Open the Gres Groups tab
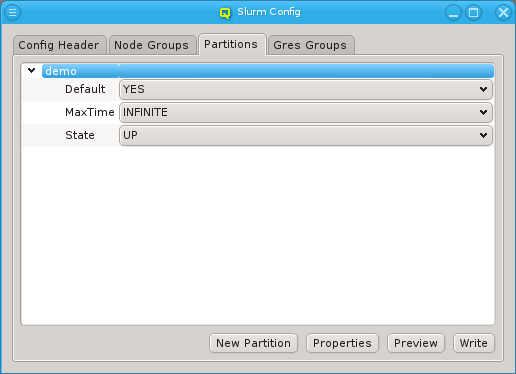The width and height of the screenshot is (516, 374). (310, 45)
